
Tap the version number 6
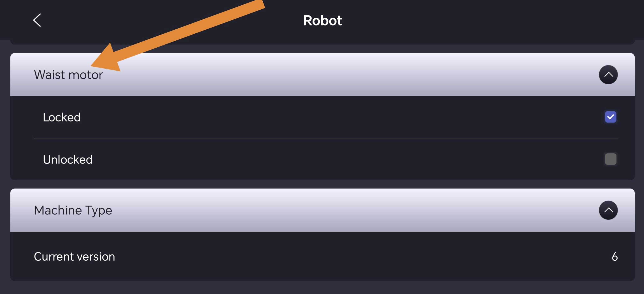click(615, 256)
